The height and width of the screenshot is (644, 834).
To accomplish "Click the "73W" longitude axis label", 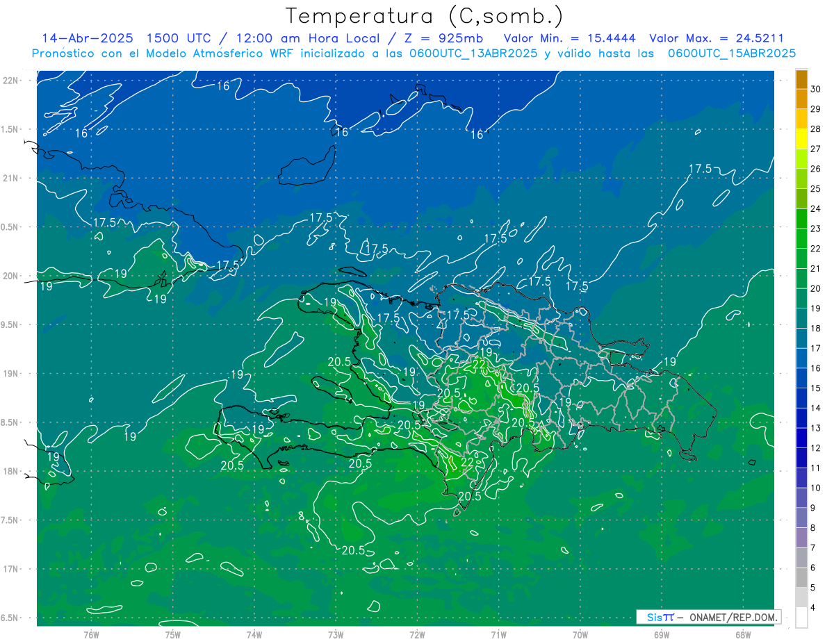I will (x=336, y=635).
